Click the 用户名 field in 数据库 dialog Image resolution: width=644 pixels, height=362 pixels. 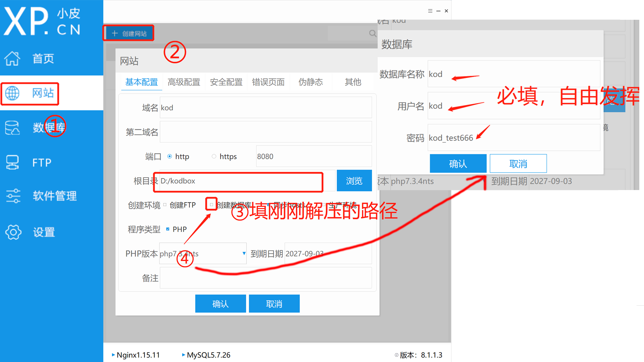514,106
